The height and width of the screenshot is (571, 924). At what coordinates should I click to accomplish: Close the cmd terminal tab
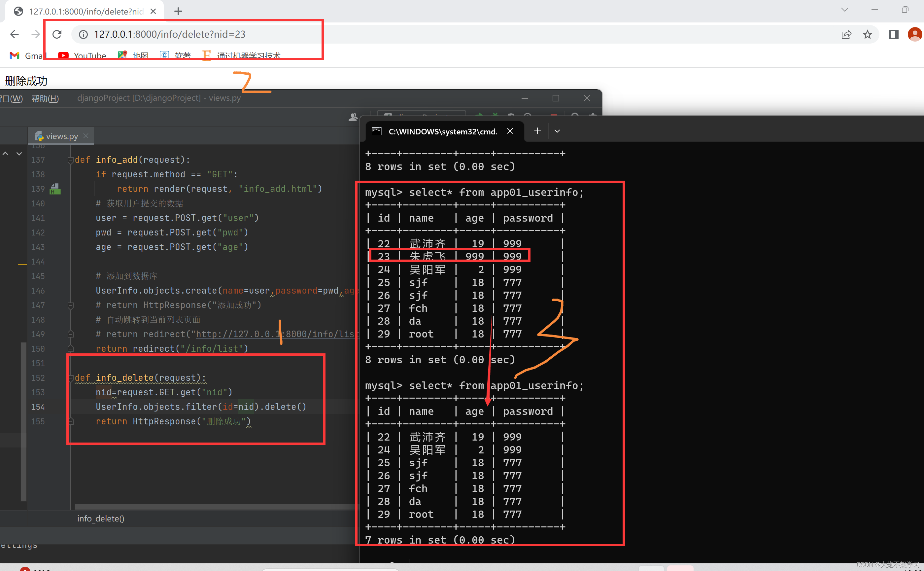[x=510, y=131]
